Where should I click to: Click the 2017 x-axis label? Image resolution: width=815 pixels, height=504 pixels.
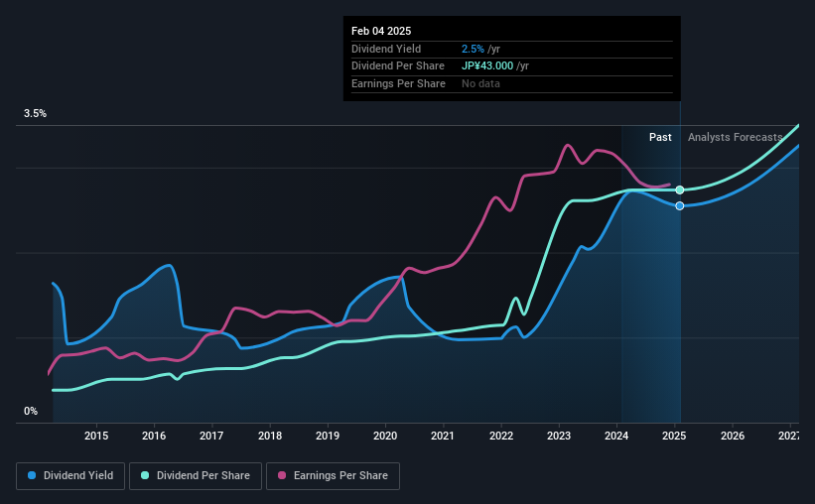point(211,436)
